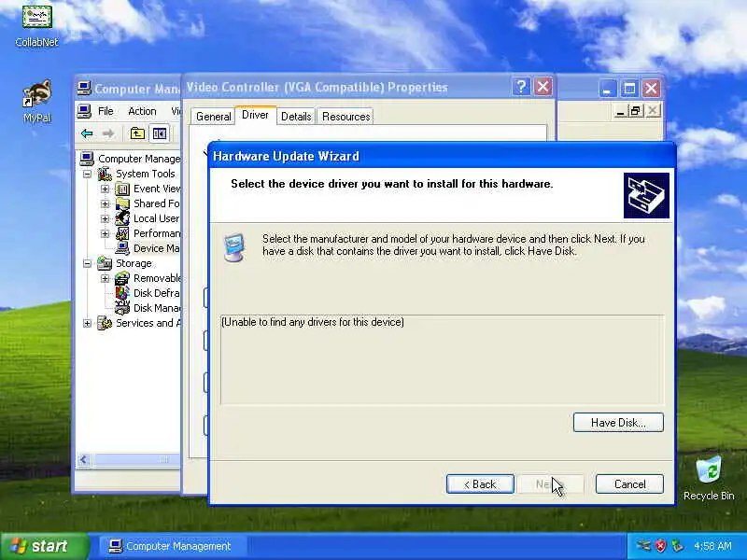The height and width of the screenshot is (560, 747).
Task: Click the 'Unable to find any drivers' text
Action: click(313, 322)
